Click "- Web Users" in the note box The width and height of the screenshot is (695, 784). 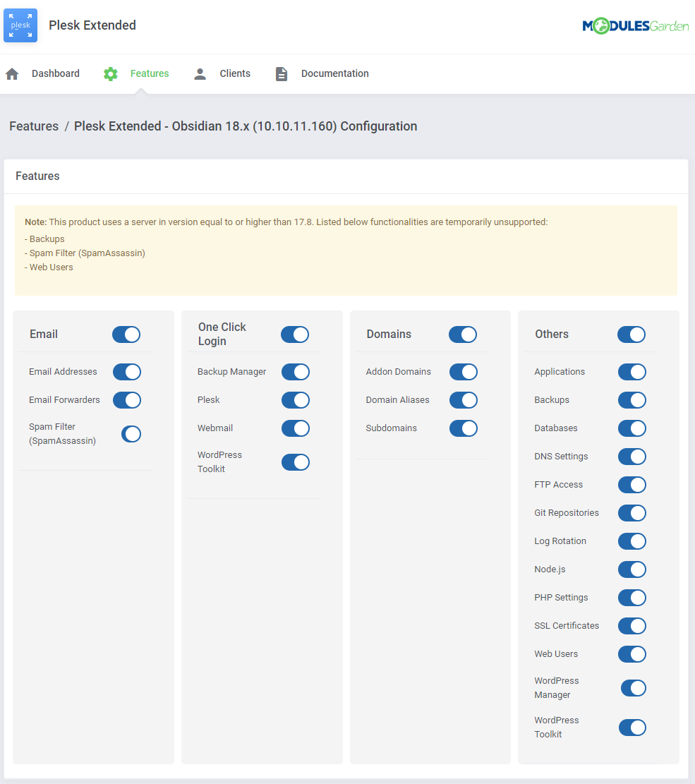coord(49,267)
